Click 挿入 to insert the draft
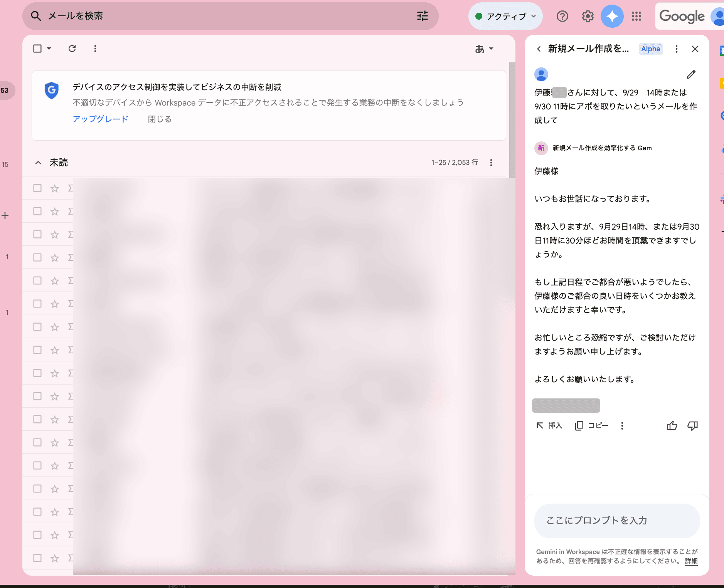The width and height of the screenshot is (724, 588). 549,425
